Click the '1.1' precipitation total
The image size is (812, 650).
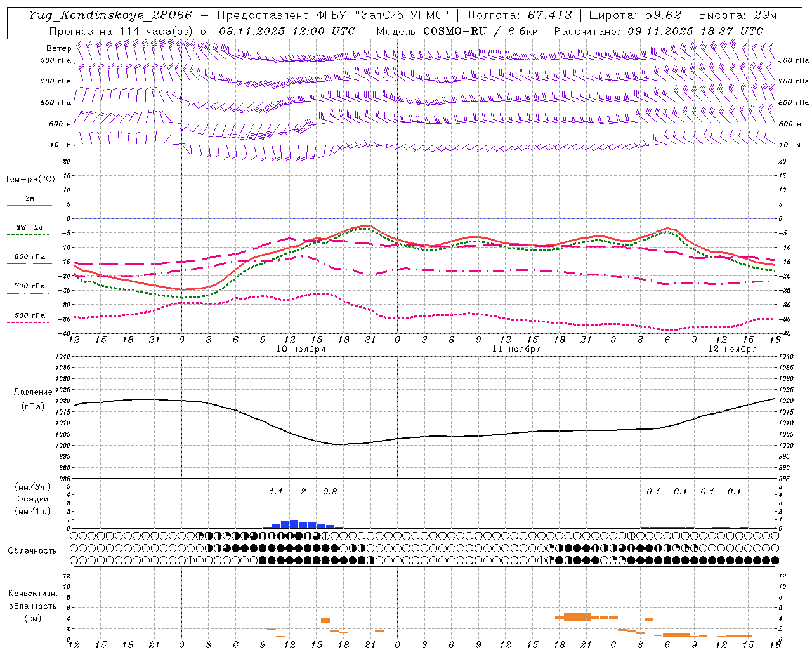point(275,492)
